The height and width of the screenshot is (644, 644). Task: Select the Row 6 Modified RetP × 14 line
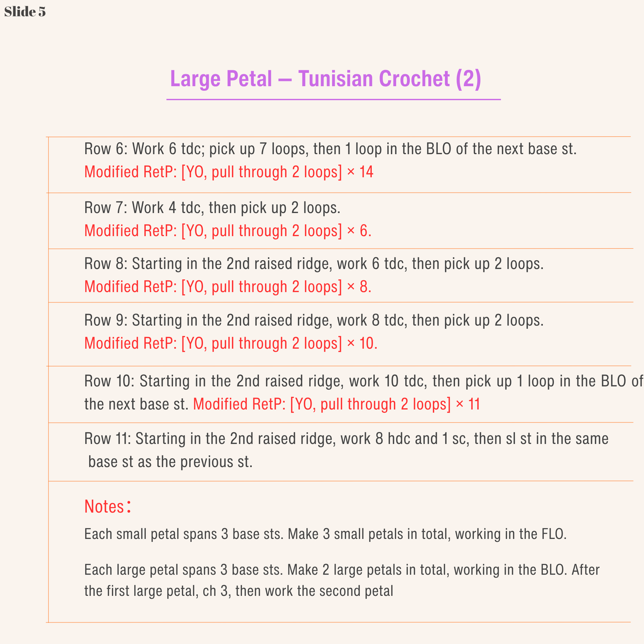(229, 172)
